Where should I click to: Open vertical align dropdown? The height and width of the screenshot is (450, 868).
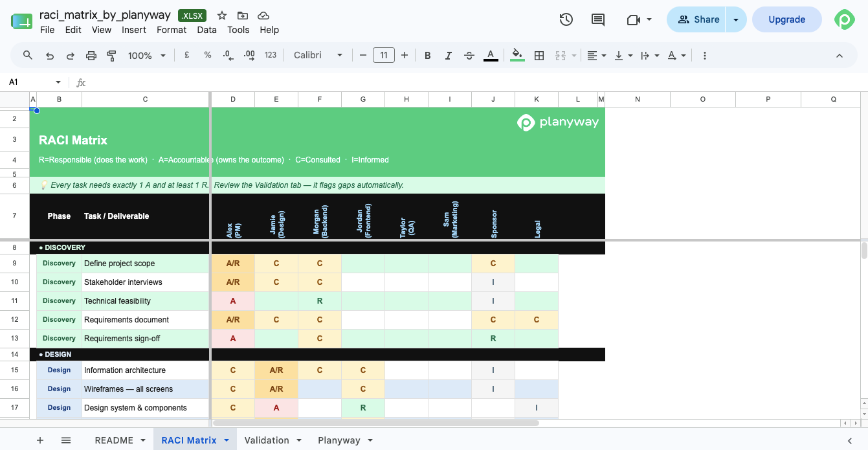[x=623, y=56]
